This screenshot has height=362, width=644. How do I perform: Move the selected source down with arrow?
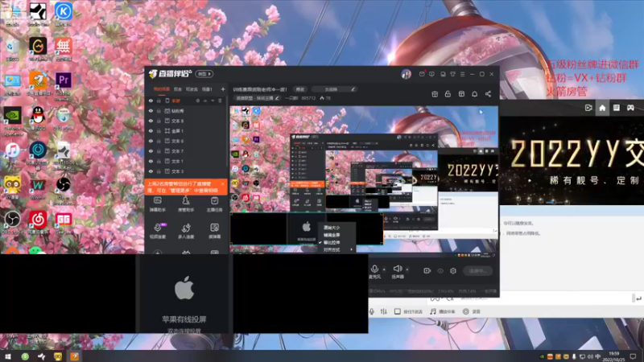[213, 101]
